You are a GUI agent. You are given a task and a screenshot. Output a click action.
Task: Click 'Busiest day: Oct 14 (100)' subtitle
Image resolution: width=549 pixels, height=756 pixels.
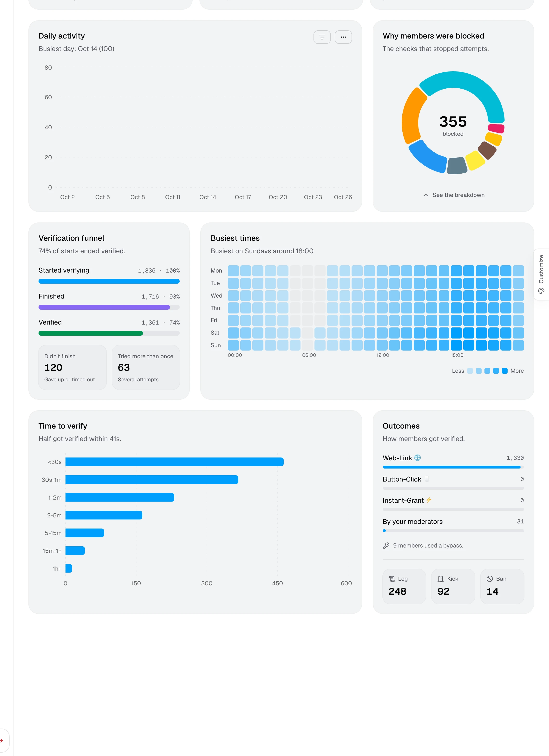coord(76,49)
